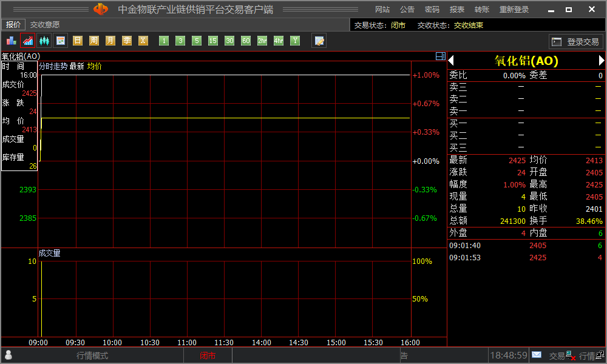Image resolution: width=607 pixels, height=364 pixels.
Task: Open the 密码 menu
Action: click(x=432, y=9)
